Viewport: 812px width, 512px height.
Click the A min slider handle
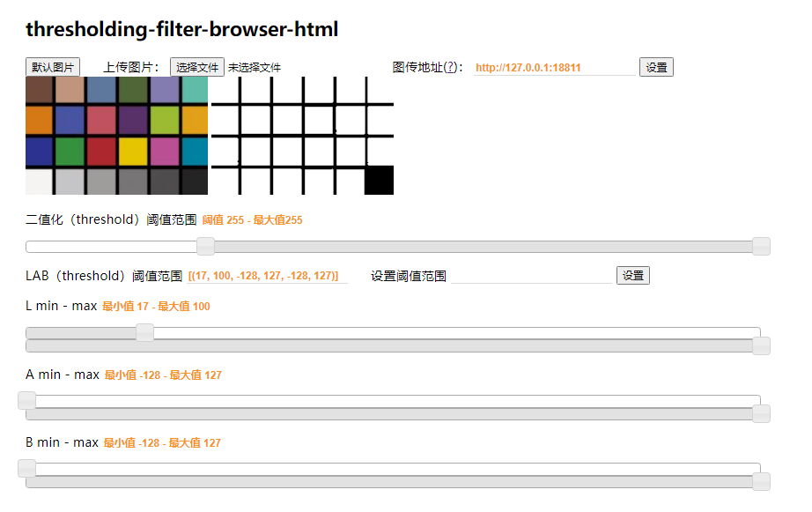pos(27,400)
